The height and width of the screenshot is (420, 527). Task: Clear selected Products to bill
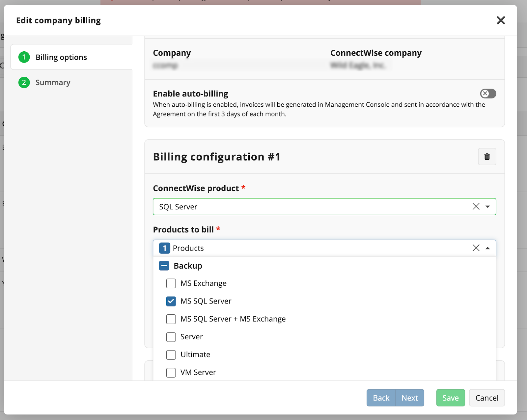tap(476, 248)
